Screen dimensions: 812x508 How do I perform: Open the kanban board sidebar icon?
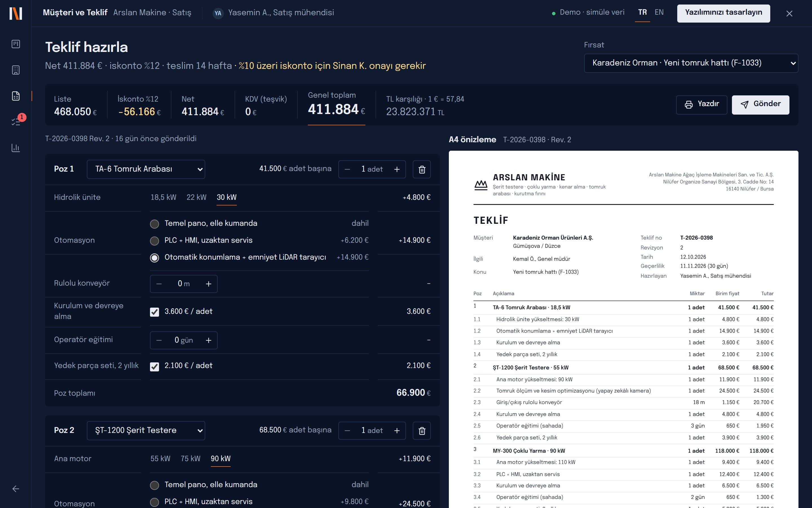16,44
